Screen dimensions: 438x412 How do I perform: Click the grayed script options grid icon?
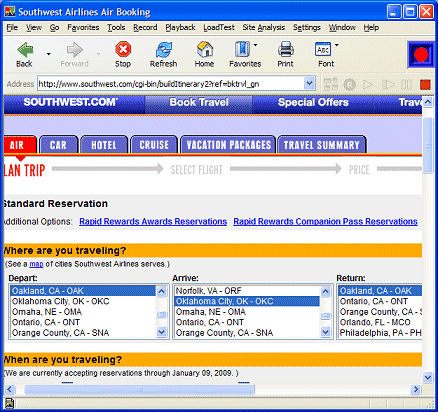pos(330,85)
